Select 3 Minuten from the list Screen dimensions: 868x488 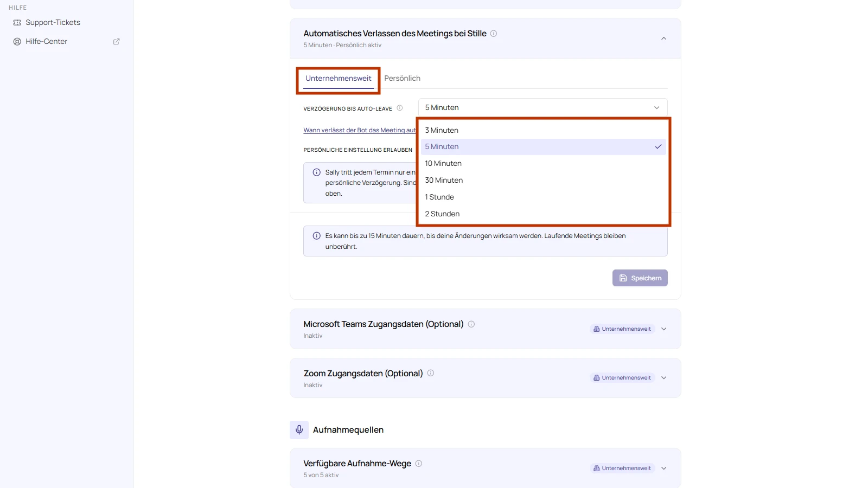click(x=543, y=130)
